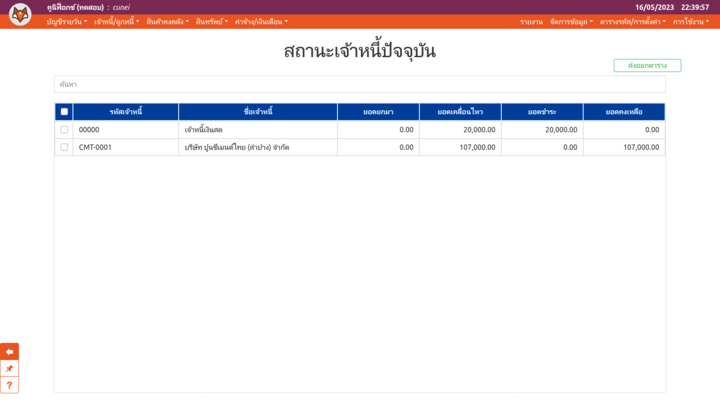Go to รายงาน menu item
Viewport: 720px width, 405px height.
point(531,22)
